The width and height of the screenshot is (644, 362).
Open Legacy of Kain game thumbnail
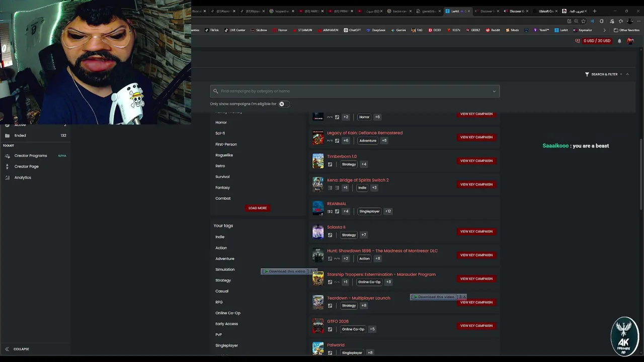[x=318, y=137]
